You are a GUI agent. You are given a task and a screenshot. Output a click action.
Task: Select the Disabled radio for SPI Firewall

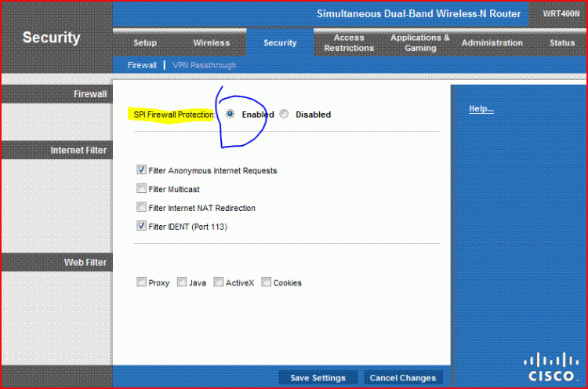tap(285, 114)
